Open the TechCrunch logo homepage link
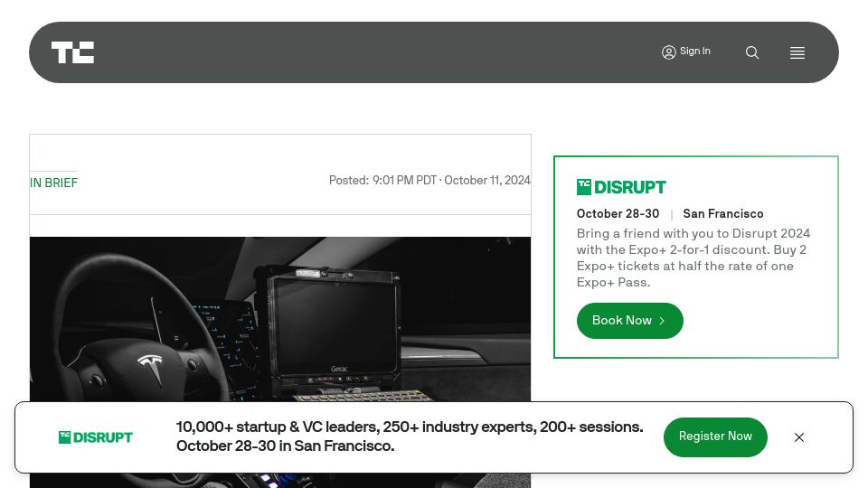868x488 pixels. (72, 52)
